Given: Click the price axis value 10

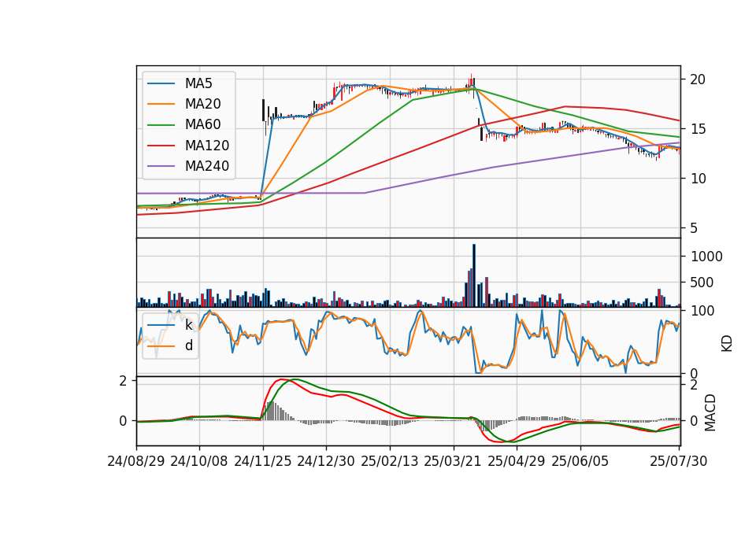Looking at the screenshot, I should tap(697, 179).
